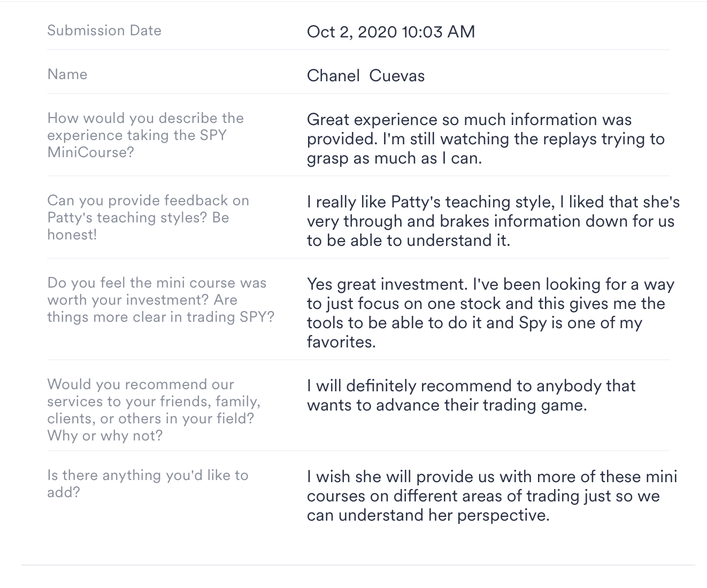Select the first name Chanel
The height and width of the screenshot is (588, 707).
[x=333, y=75]
